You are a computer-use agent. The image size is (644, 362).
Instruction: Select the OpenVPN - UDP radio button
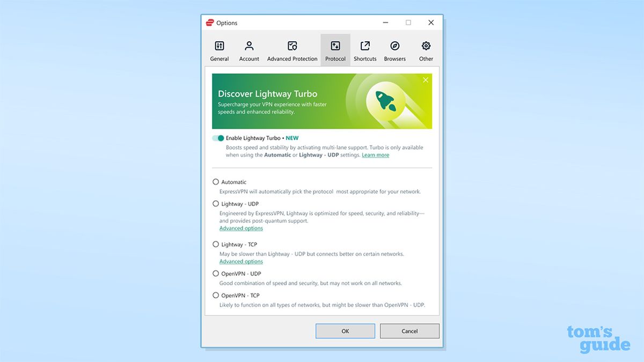pyautogui.click(x=216, y=274)
